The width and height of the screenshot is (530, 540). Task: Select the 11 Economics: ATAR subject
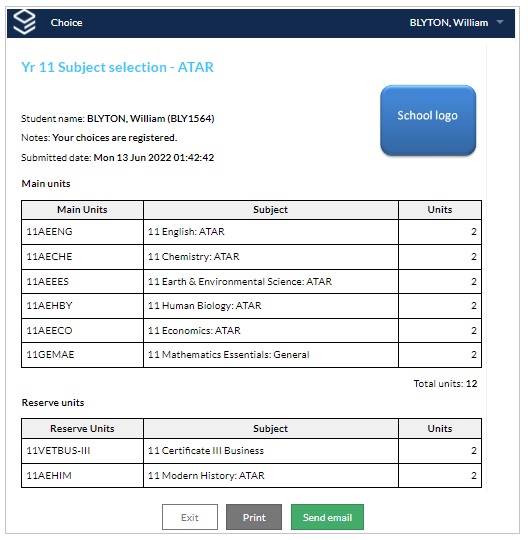pos(194,331)
